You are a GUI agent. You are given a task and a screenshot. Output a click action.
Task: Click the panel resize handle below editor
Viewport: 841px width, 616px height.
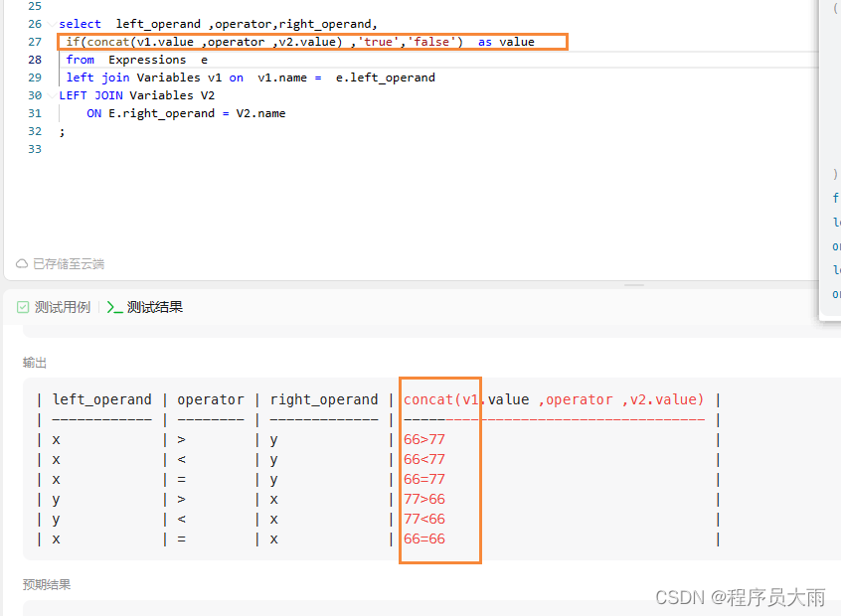[x=634, y=285]
